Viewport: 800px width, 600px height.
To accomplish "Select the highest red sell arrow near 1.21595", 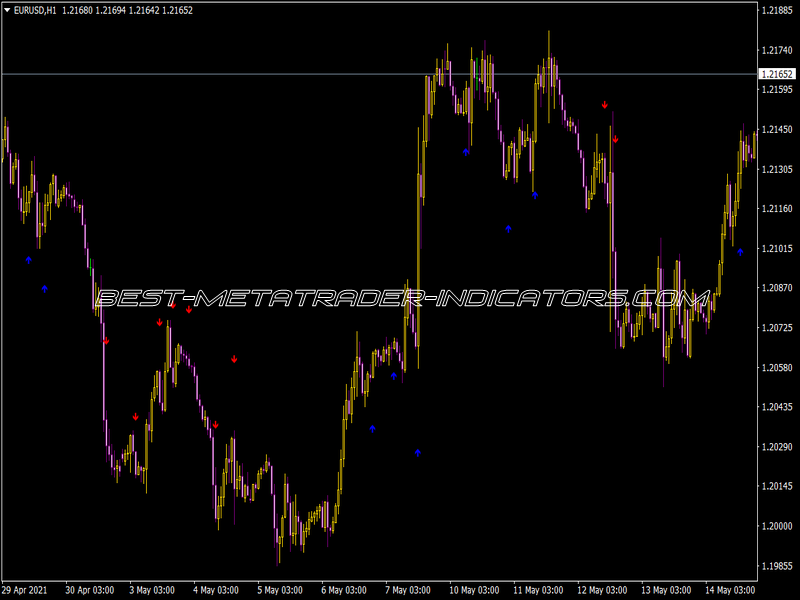I will click(605, 105).
